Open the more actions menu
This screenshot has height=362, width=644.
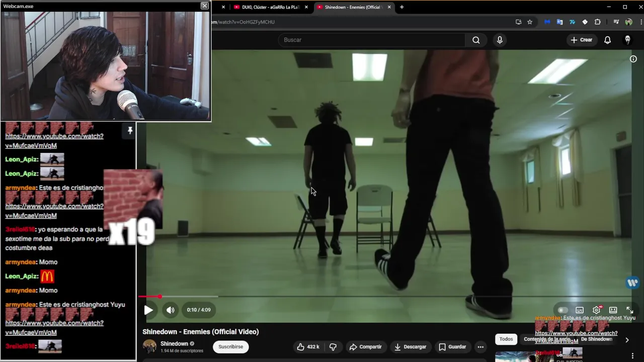coord(480,347)
